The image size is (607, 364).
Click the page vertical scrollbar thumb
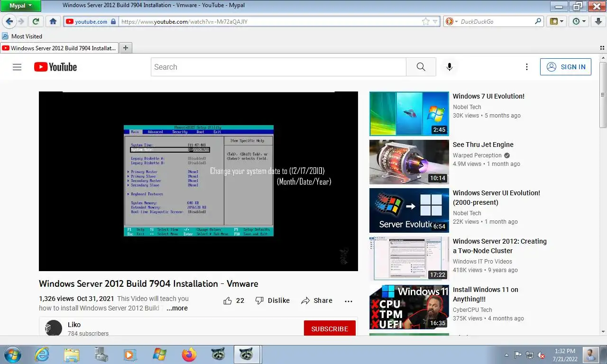(603, 95)
